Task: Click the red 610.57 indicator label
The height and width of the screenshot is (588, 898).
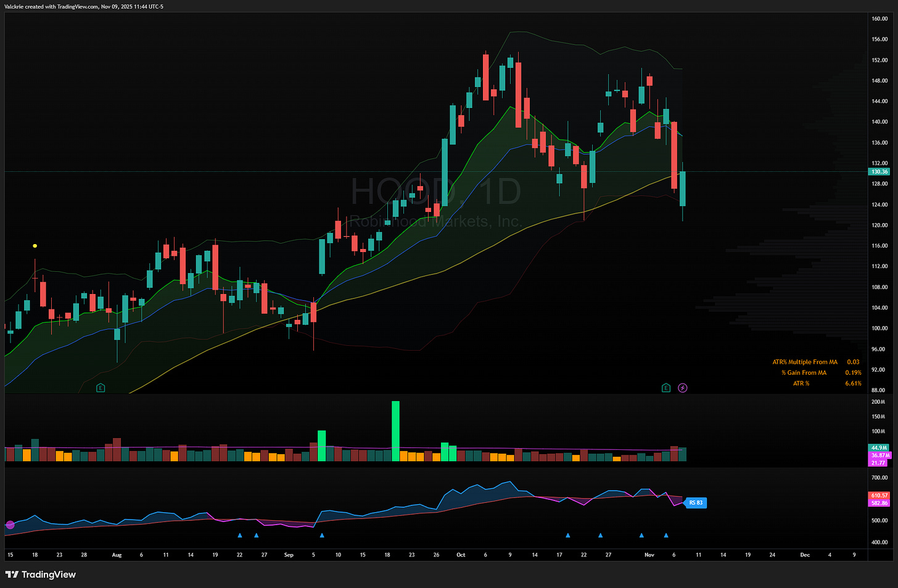Action: 879,495
